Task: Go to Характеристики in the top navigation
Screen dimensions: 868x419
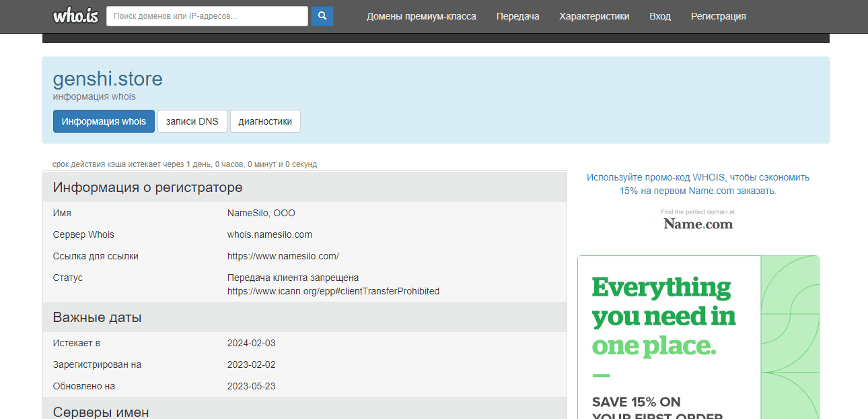Action: [x=594, y=16]
